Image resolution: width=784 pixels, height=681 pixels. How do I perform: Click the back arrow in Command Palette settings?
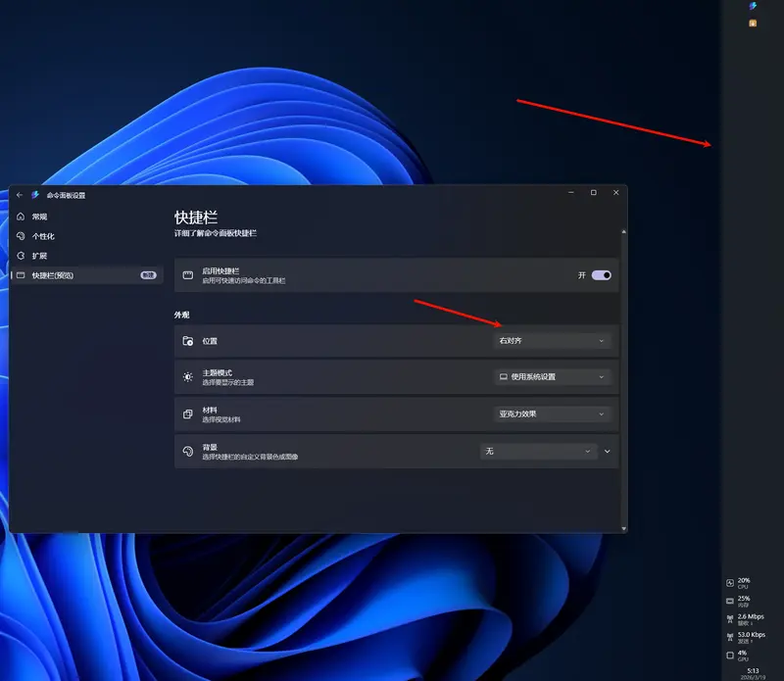click(18, 192)
